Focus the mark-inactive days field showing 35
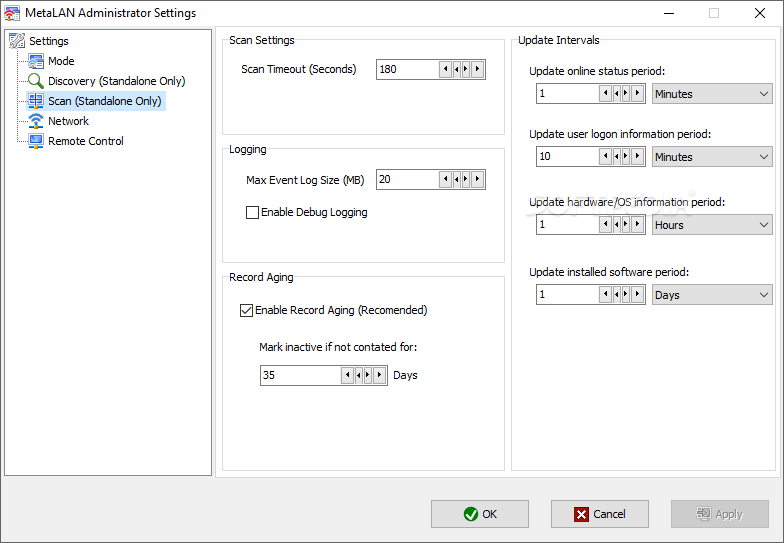 pyautogui.click(x=301, y=375)
